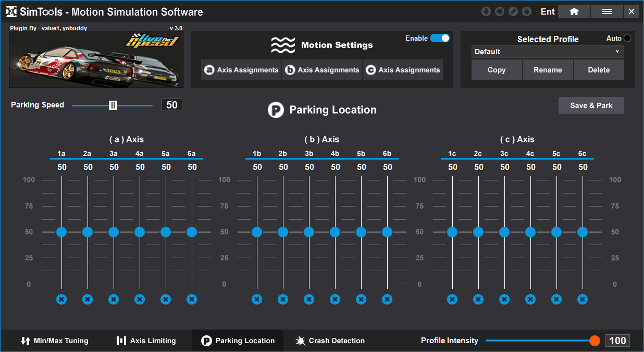Viewport: 644px width, 352px height.
Task: Toggle the Auto profile radio button
Action: [x=627, y=38]
